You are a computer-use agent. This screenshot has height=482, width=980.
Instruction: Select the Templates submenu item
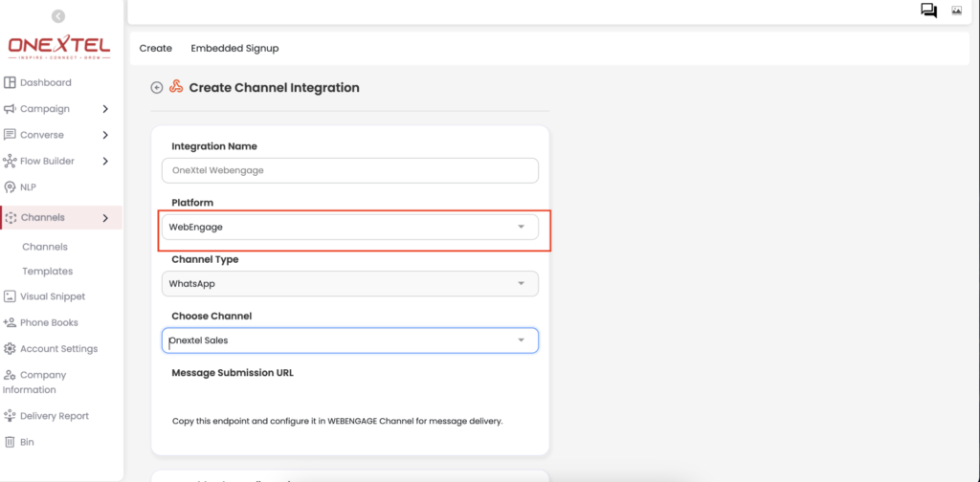pos(48,271)
